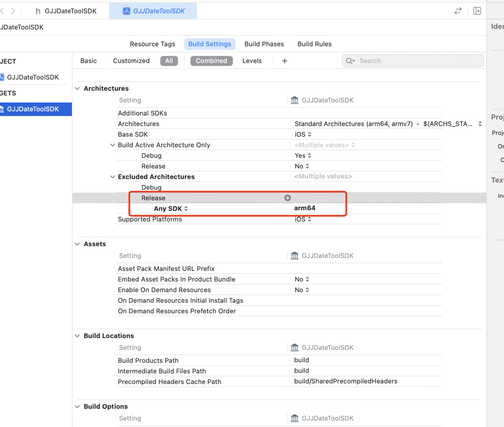
Task: Collapse the Build Active Architecture Only row
Action: (113, 145)
